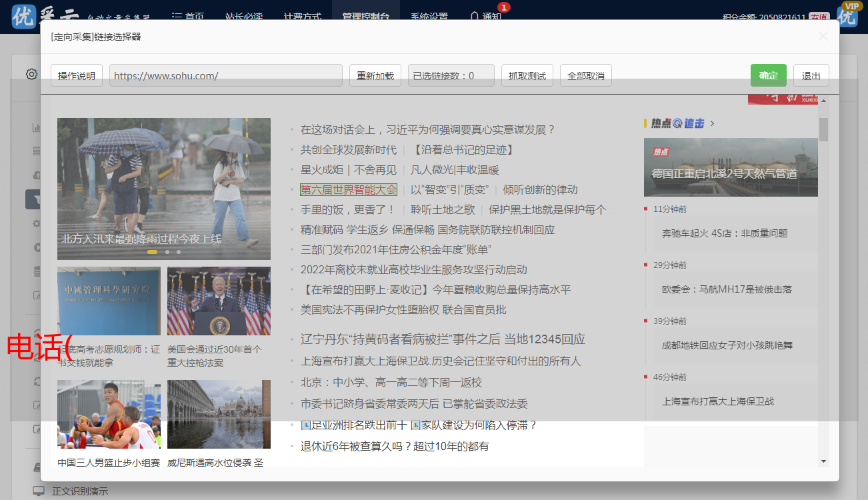Click the scrollbar down arrow in preview
The image size is (868, 500).
(823, 461)
